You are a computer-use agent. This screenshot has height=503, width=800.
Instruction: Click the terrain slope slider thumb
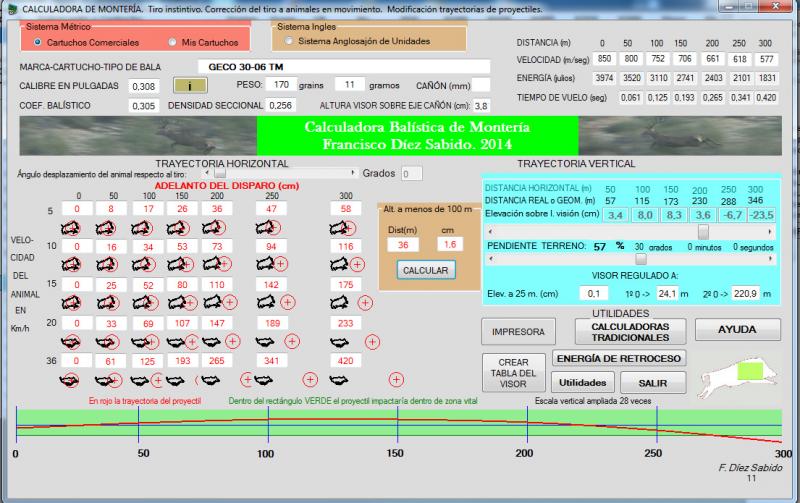coord(641,258)
